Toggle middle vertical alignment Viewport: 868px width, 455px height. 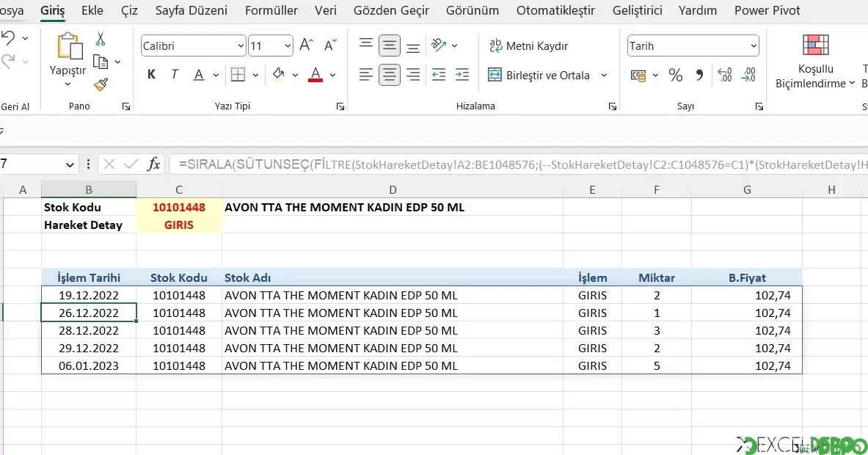[390, 46]
